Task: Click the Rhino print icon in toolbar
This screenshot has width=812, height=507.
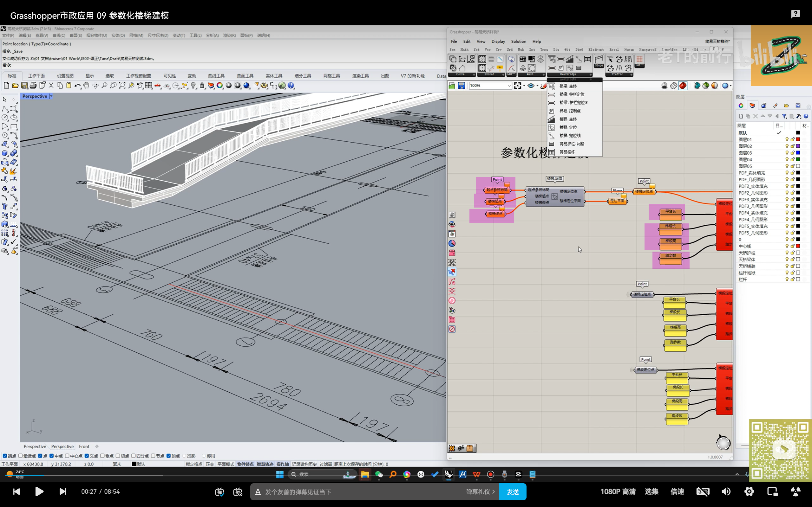Action: (33, 86)
